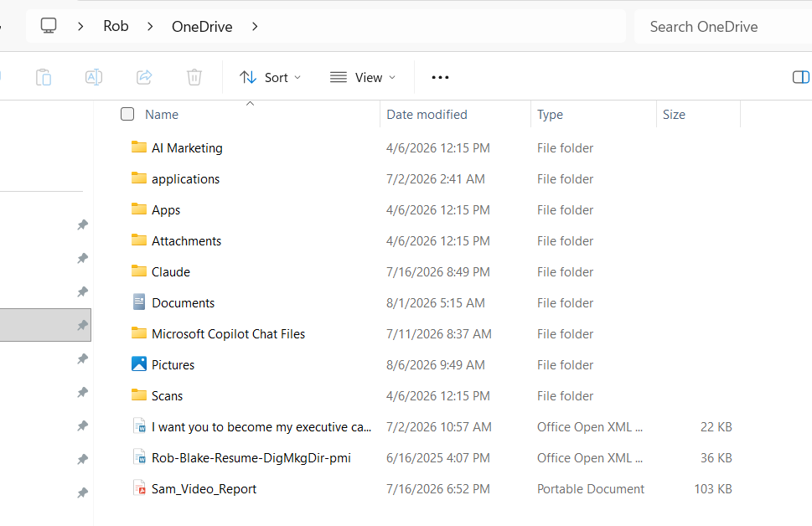Screen dimensions: 812x526
Task: Click the date 6/16/2025 4:07 PM
Action: click(438, 458)
